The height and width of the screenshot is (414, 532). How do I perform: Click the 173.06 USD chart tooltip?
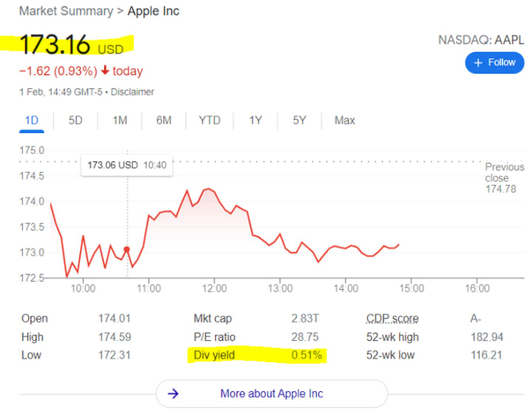click(x=127, y=166)
